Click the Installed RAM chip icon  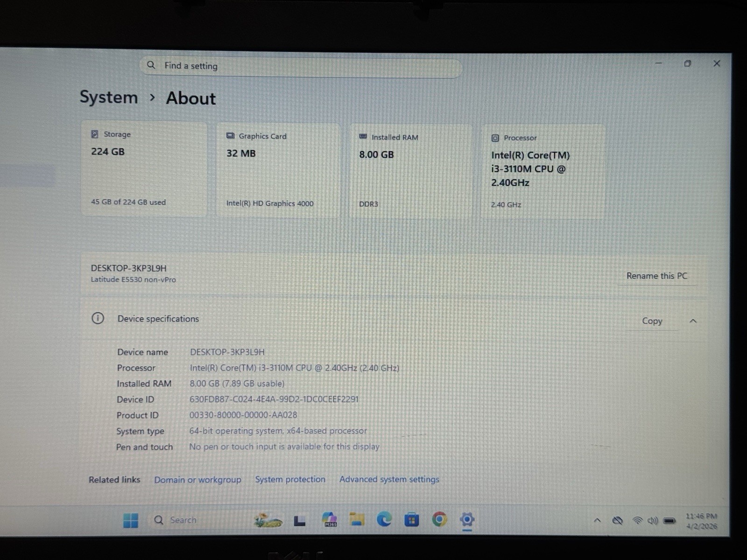pos(363,137)
